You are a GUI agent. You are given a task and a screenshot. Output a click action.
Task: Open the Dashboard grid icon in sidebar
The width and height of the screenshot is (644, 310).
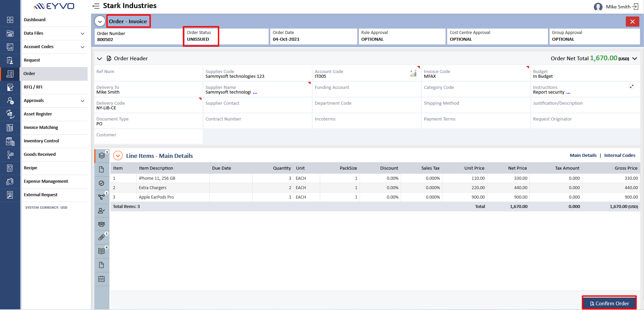[10, 20]
